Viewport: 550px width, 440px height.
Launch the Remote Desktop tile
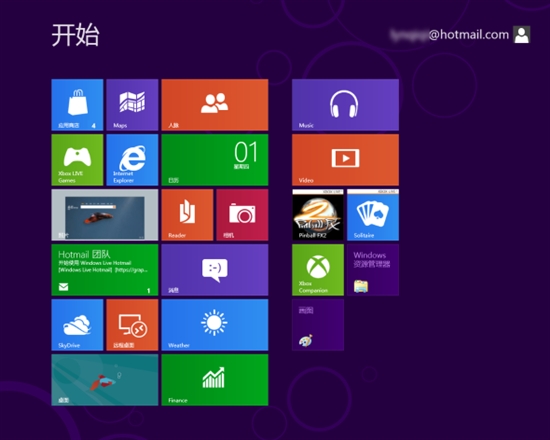click(x=132, y=325)
